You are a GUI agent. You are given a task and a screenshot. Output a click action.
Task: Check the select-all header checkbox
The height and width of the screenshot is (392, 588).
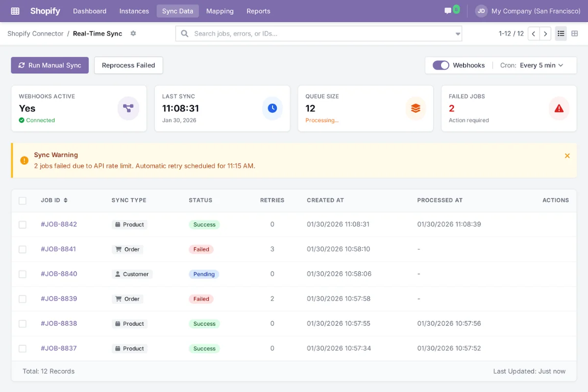[23, 200]
